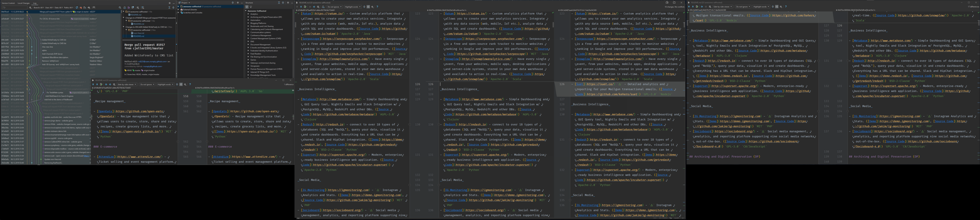Toggle collapse unchanged fragments in 17-differences window
The image size is (980, 220).
[x=773, y=7]
